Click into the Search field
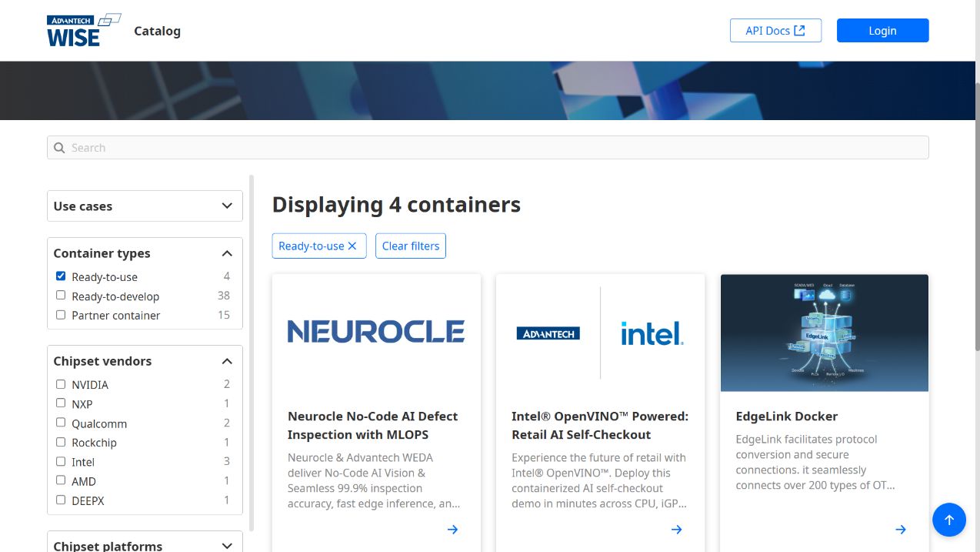Viewport: 980px width, 552px height. pyautogui.click(x=488, y=148)
